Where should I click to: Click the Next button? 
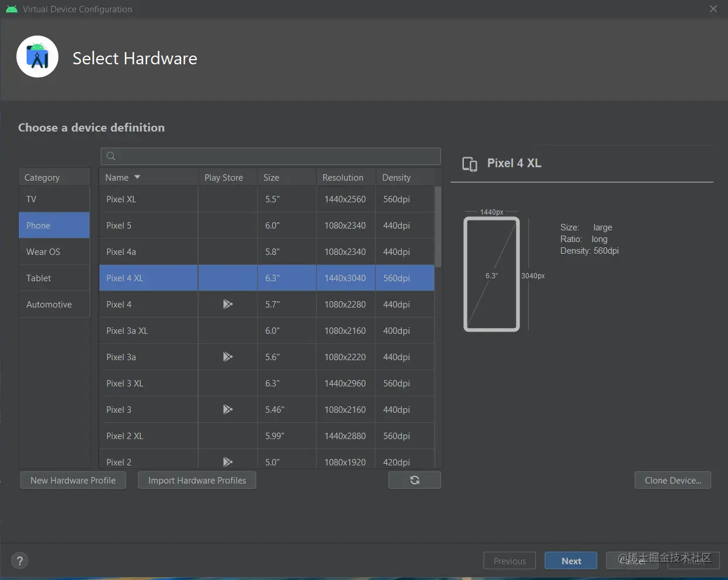click(x=571, y=561)
